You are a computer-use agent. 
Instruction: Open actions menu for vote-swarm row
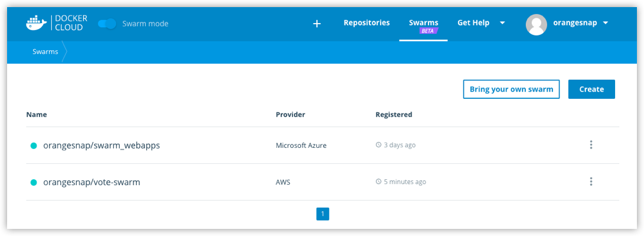coord(591,182)
